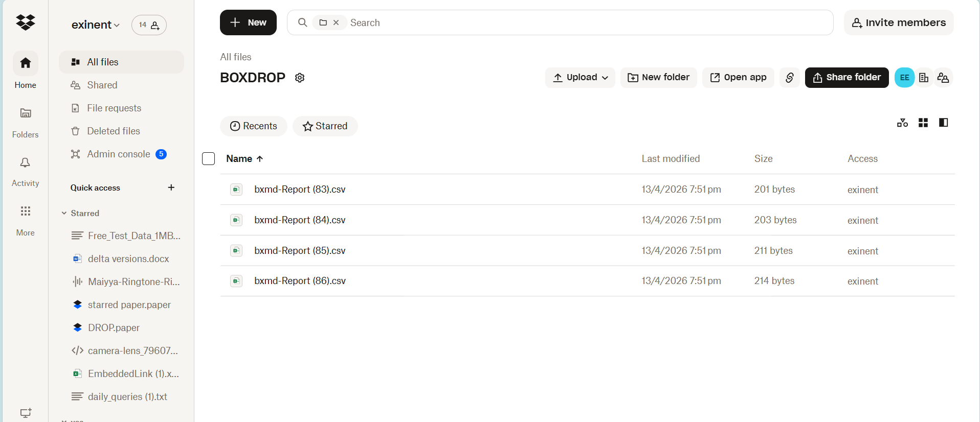Open the automation shapes icon
The height and width of the screenshot is (422, 980).
902,123
